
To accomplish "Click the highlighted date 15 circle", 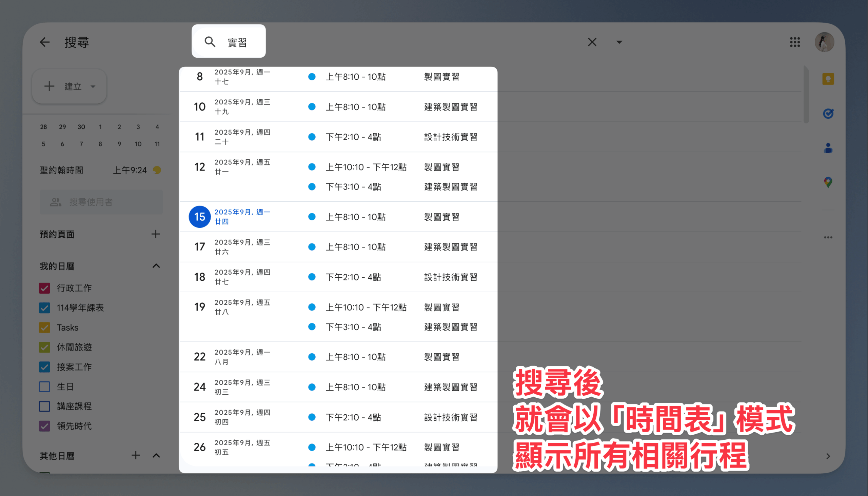I will point(200,217).
